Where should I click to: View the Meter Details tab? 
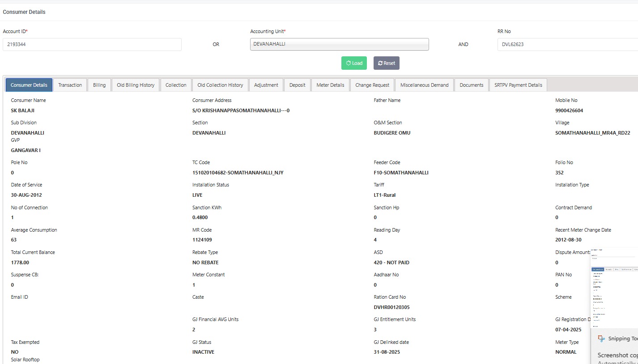[x=331, y=85]
